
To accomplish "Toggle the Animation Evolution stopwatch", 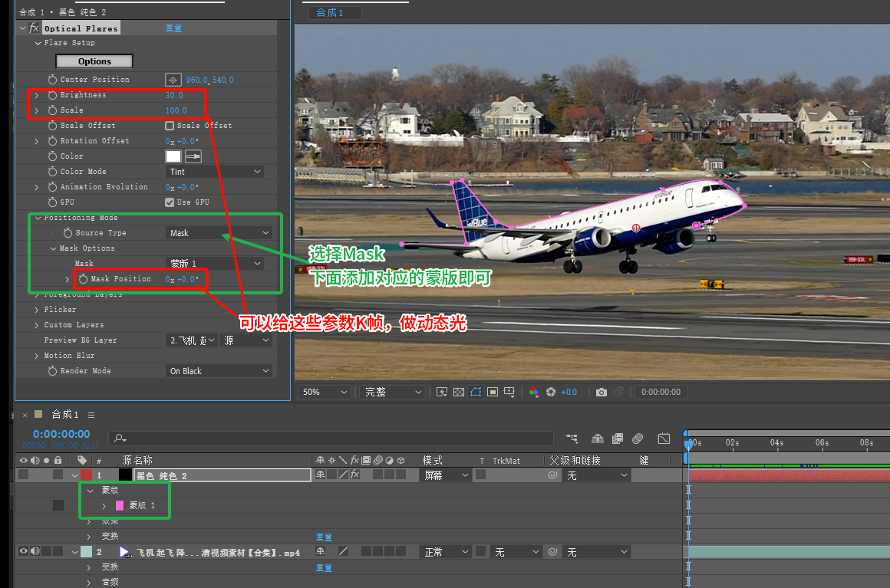I will (x=52, y=186).
